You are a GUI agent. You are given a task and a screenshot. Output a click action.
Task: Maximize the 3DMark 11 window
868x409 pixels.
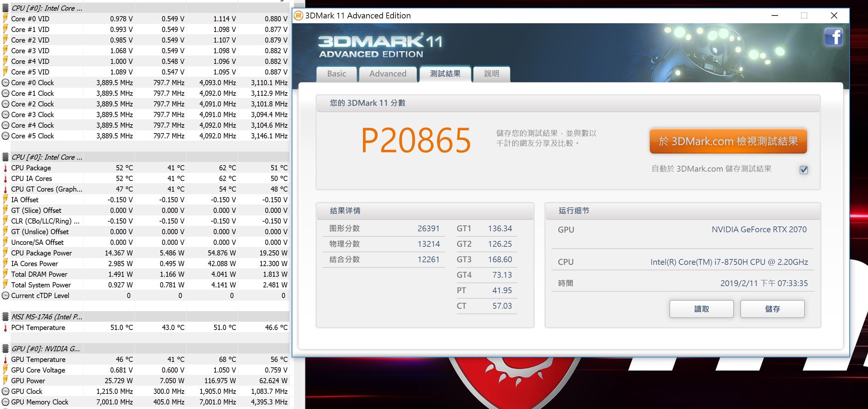(x=804, y=15)
